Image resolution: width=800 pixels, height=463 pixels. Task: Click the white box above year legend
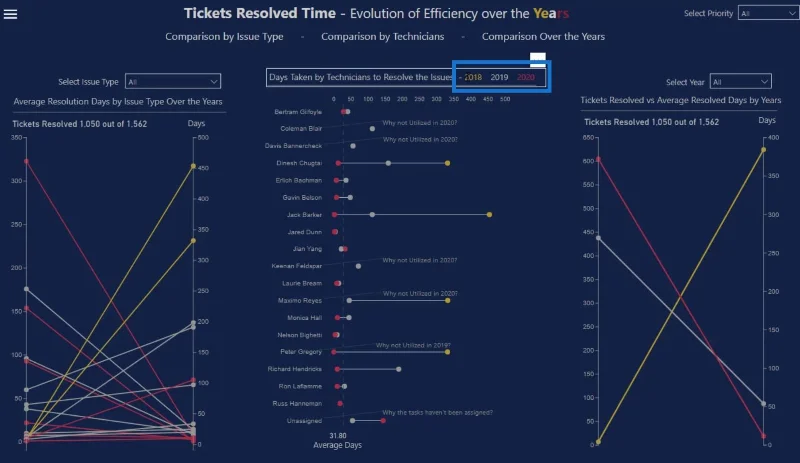point(538,59)
